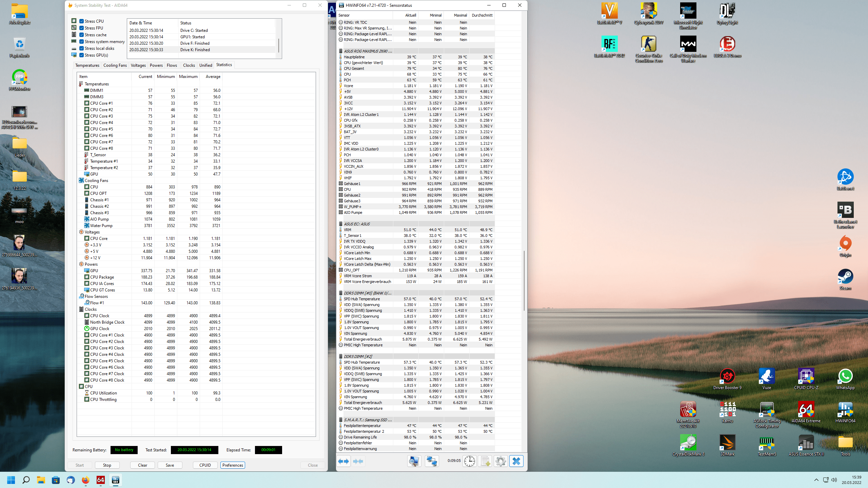Open 3DMark desktop icon

(x=727, y=445)
